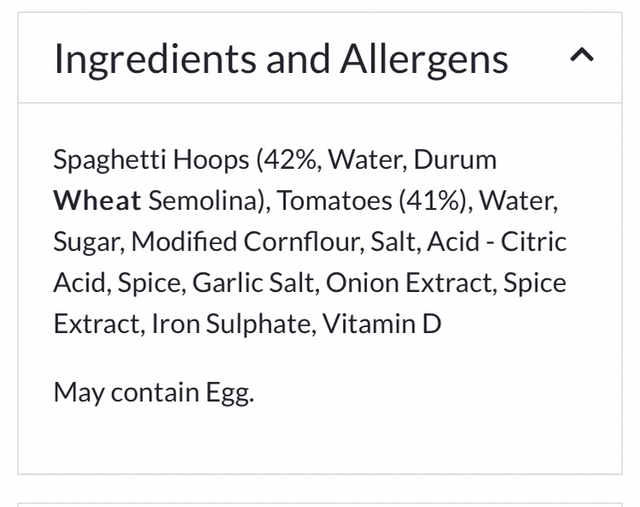The height and width of the screenshot is (507, 640).
Task: Click the Iron Sulphate ingredient text
Action: [x=225, y=324]
